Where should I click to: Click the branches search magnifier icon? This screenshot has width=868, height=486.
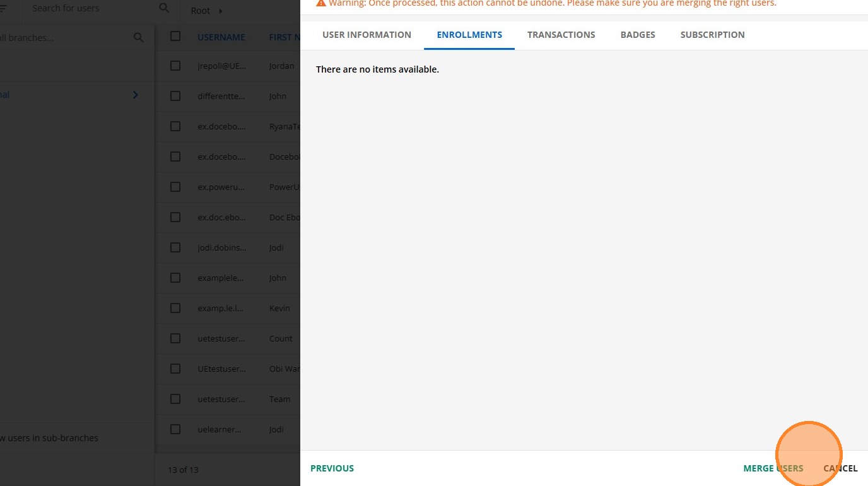139,38
